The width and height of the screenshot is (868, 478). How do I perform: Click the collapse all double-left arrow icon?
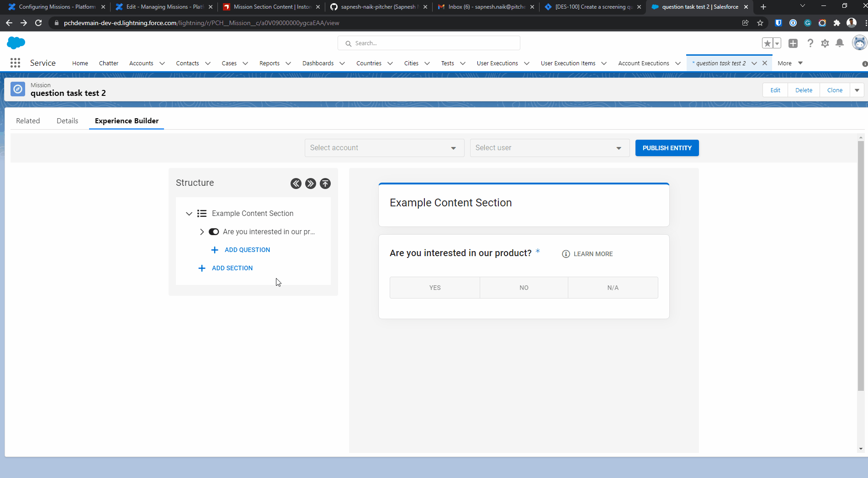pyautogui.click(x=296, y=184)
